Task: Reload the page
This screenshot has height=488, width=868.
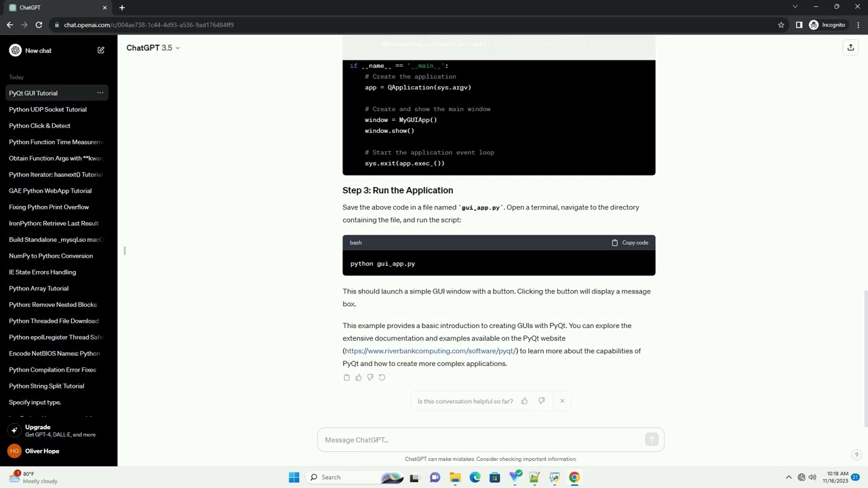Action: point(39,25)
